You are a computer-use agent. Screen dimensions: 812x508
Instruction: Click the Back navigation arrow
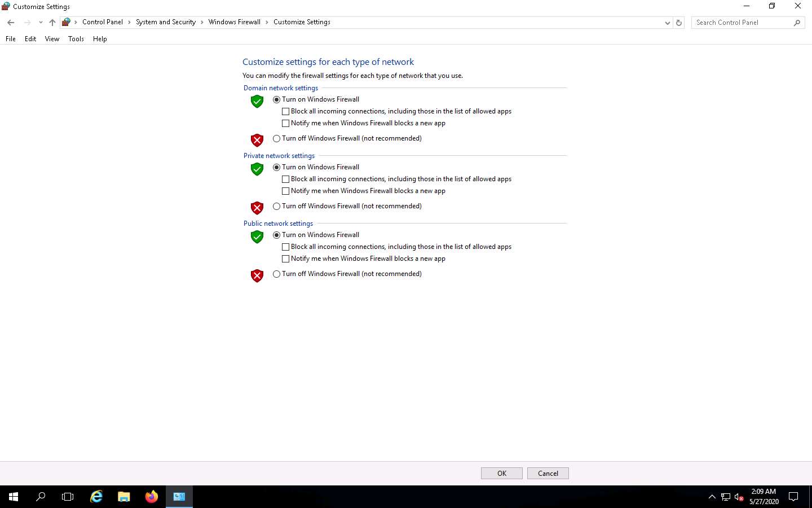11,23
